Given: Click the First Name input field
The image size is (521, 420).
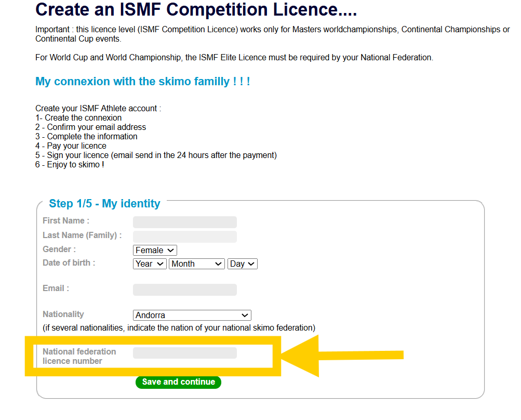Looking at the screenshot, I should [x=184, y=222].
